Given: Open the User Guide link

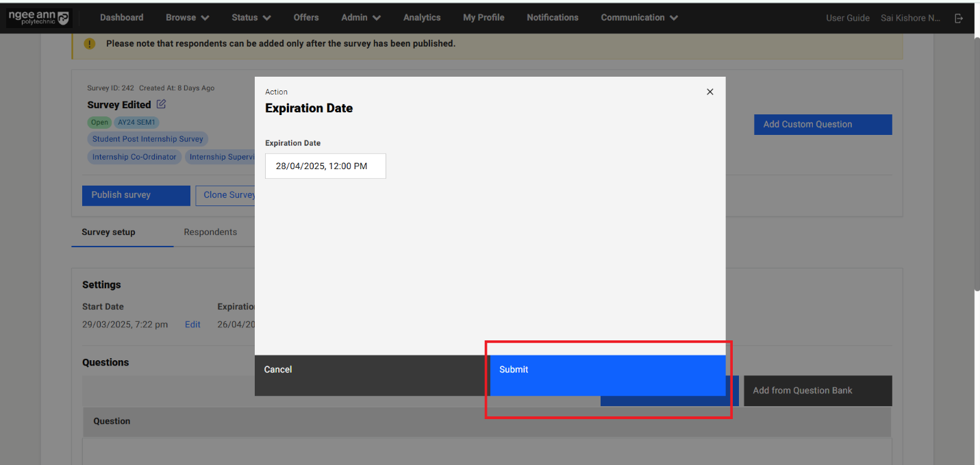Looking at the screenshot, I should pyautogui.click(x=847, y=18).
